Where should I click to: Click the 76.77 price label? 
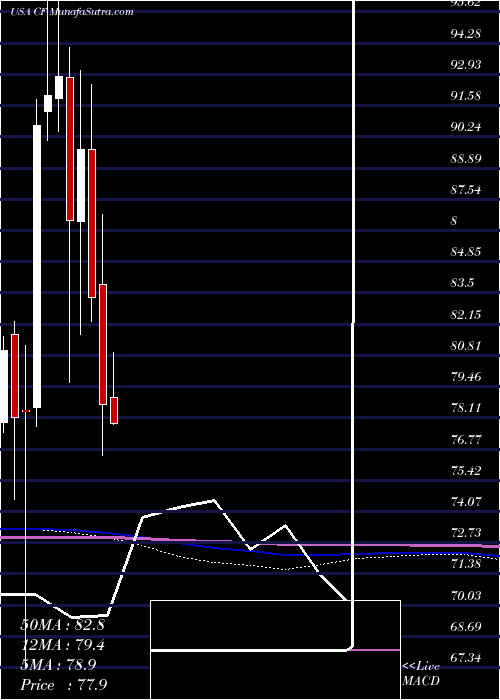(x=465, y=439)
